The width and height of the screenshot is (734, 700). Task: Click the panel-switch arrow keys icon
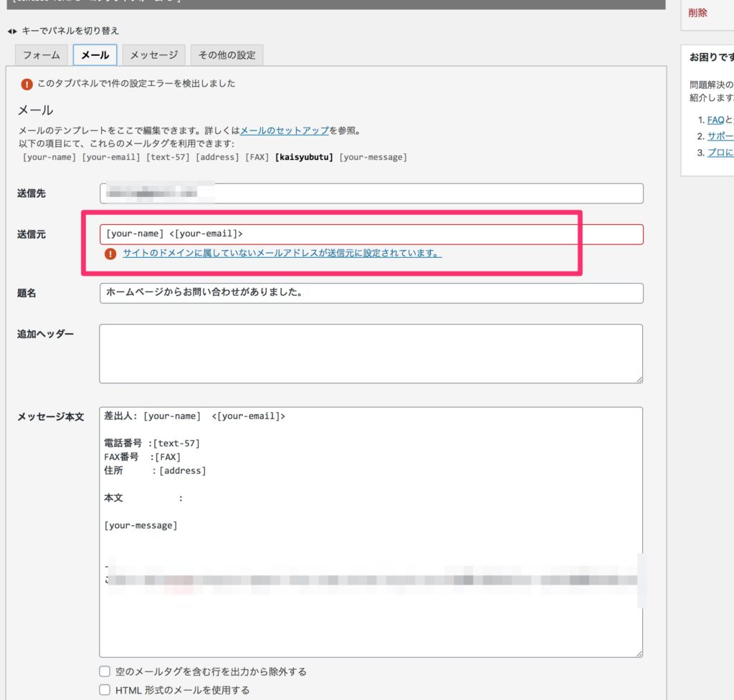[x=11, y=32]
